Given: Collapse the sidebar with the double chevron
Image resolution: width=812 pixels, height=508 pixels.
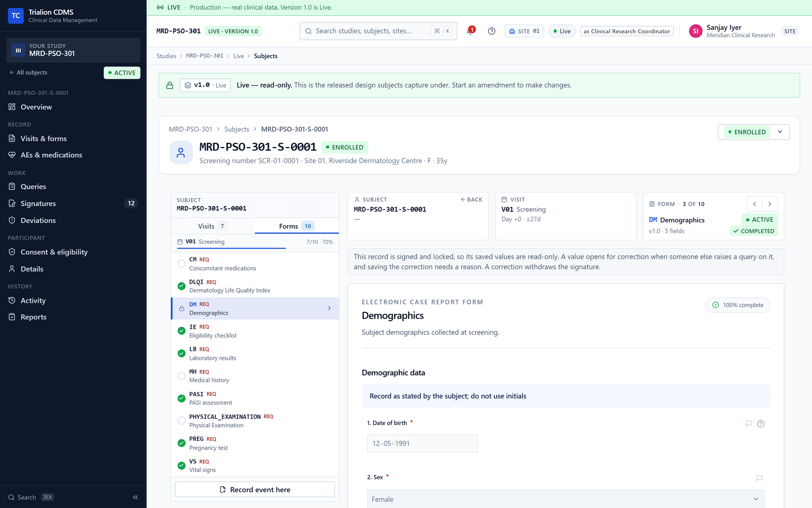Looking at the screenshot, I should pyautogui.click(x=135, y=497).
